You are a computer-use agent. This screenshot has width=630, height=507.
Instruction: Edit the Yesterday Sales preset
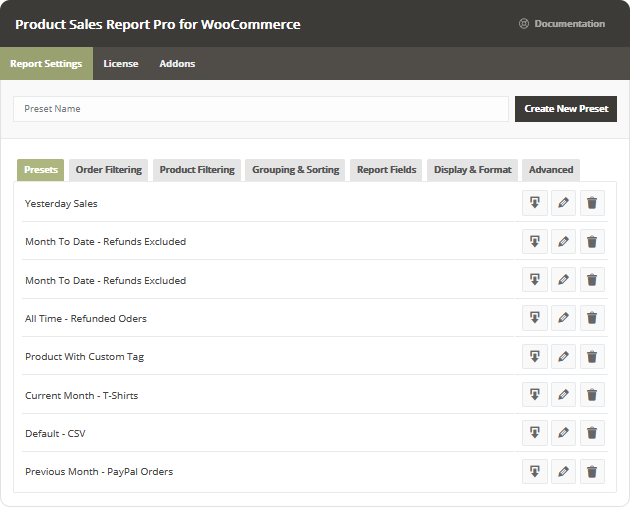pyautogui.click(x=563, y=203)
